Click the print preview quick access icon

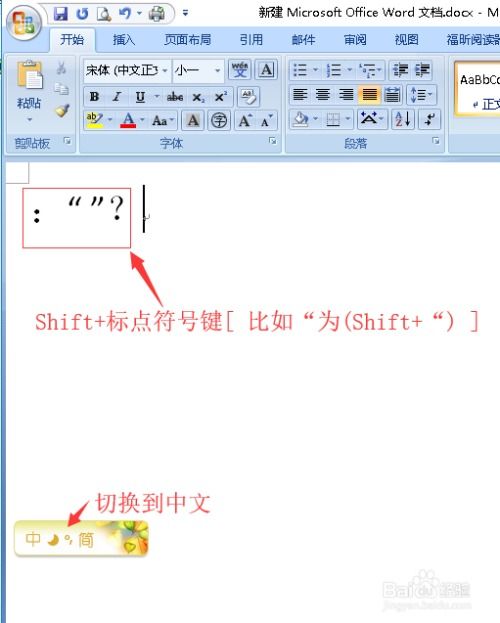pyautogui.click(x=104, y=14)
